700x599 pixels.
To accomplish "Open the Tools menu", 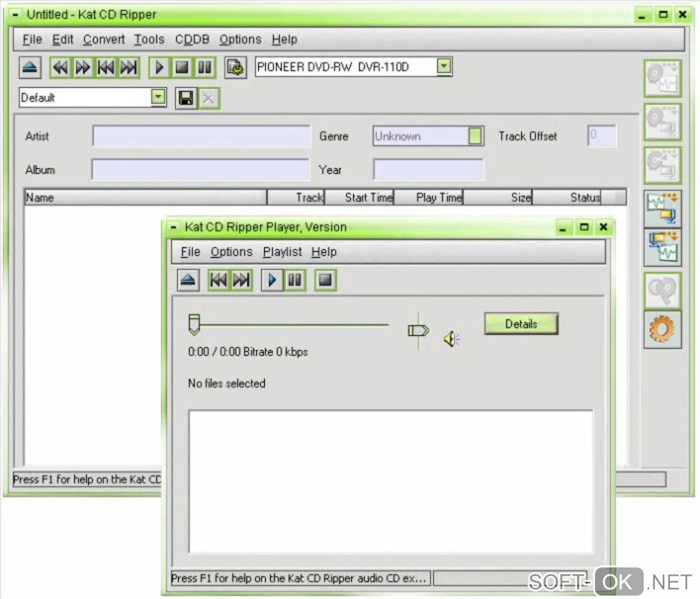I will [x=150, y=39].
